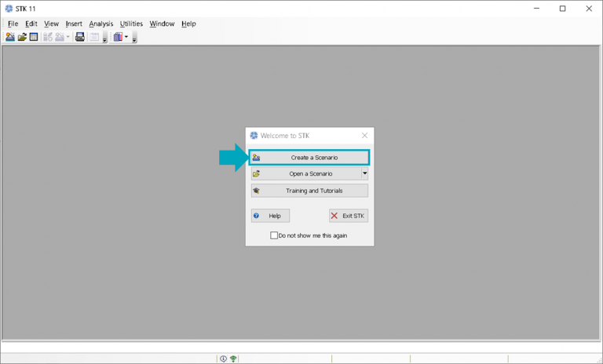Click Create a Scenario button
The image size is (603, 364).
point(309,158)
